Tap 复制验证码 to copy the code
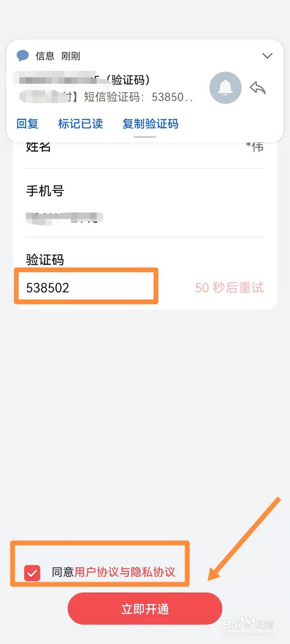290x644 pixels. click(x=150, y=124)
